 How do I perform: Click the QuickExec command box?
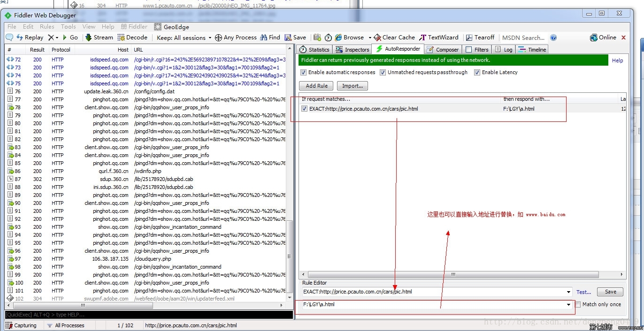[x=149, y=315]
